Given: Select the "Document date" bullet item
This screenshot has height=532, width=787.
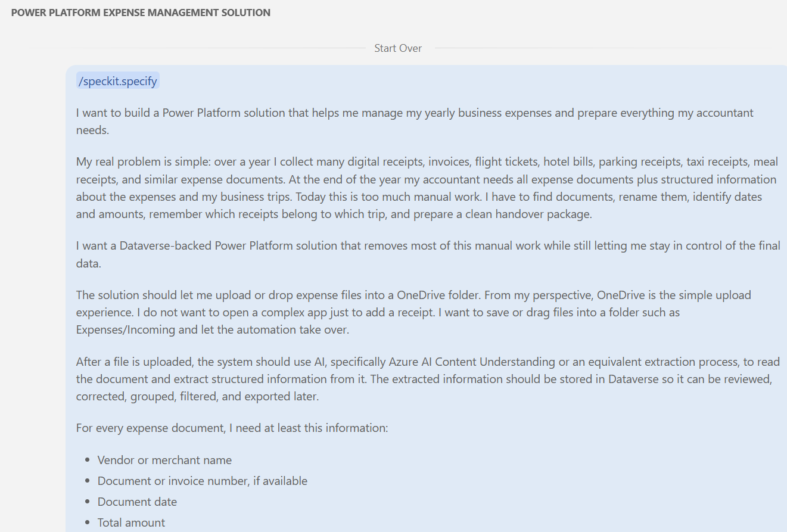Looking at the screenshot, I should (x=137, y=502).
